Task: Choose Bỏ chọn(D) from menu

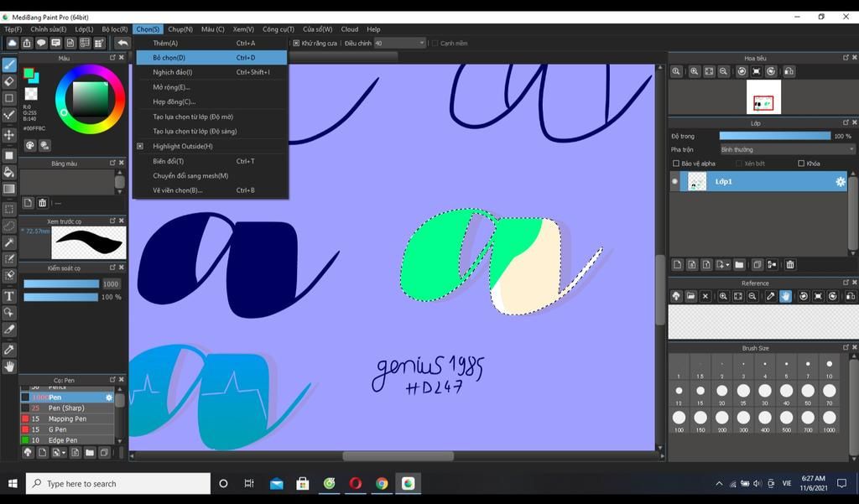Action: [x=211, y=58]
